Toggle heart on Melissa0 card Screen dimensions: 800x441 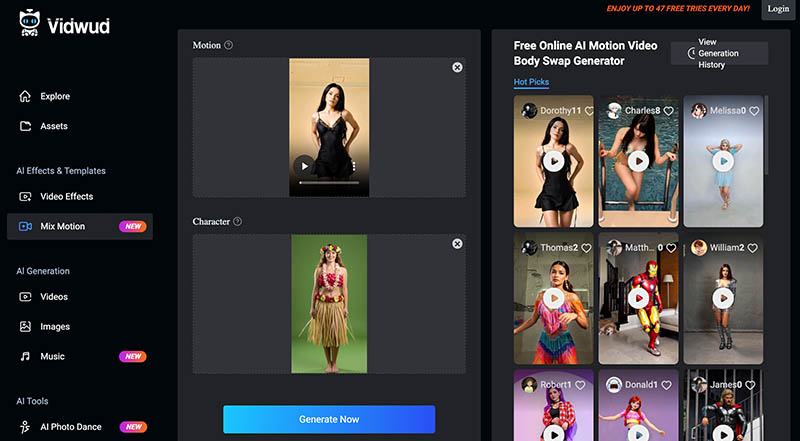754,111
